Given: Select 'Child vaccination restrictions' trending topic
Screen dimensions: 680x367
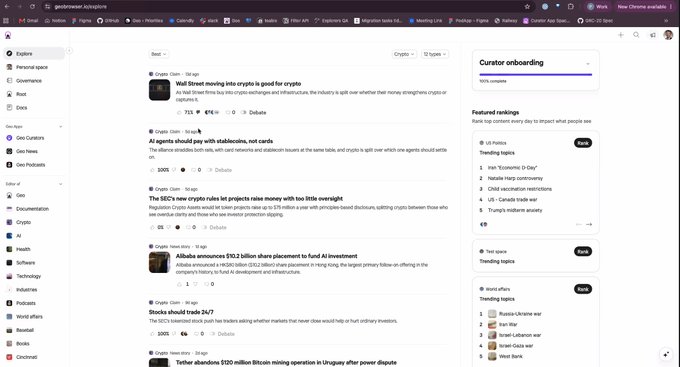Looking at the screenshot, I should coord(520,189).
